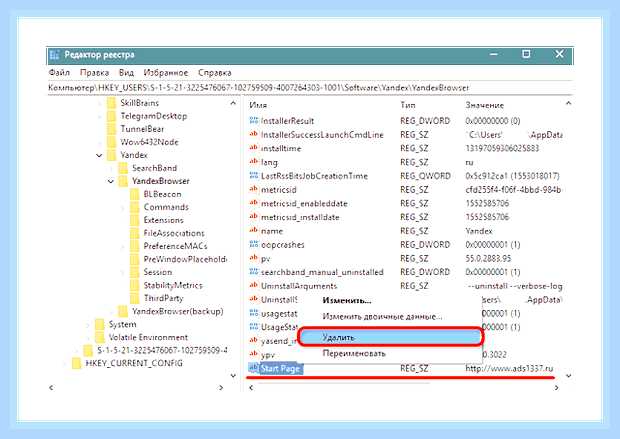620x439 pixels.
Task: Click the SearchBand folder icon
Action: pos(123,168)
